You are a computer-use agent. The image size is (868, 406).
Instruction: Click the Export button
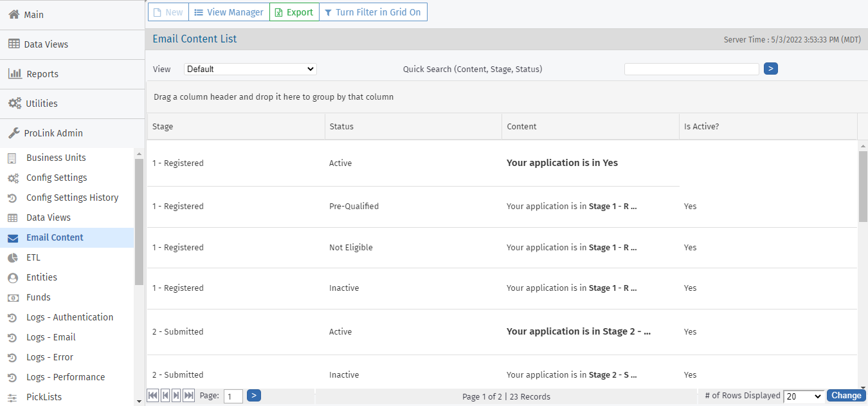click(294, 12)
